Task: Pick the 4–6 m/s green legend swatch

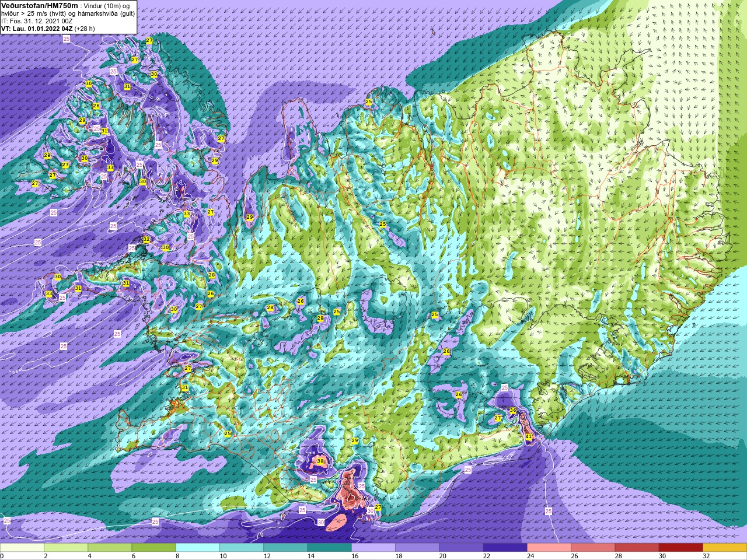Action: 110,548
